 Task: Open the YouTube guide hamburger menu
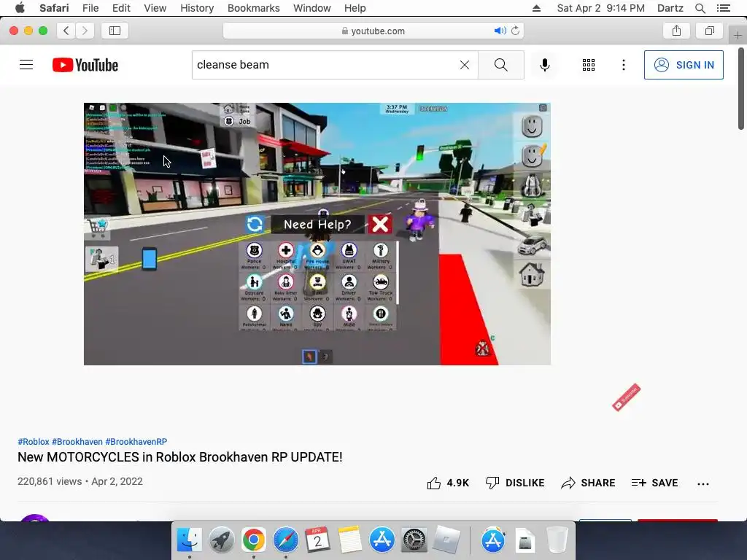click(26, 65)
